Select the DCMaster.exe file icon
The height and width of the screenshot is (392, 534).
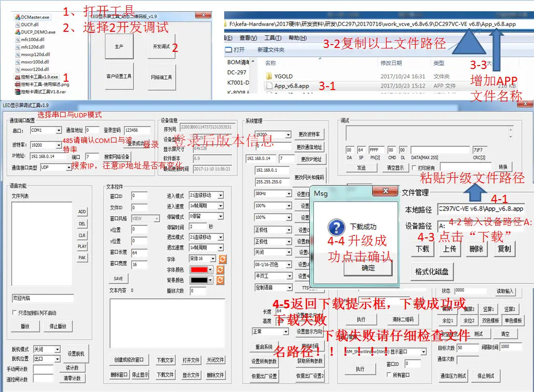click(17, 17)
